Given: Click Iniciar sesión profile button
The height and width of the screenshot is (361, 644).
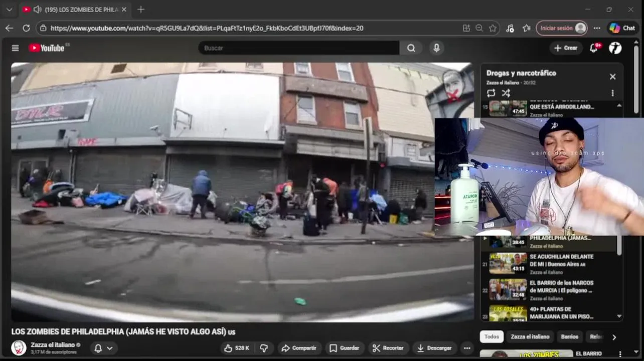Looking at the screenshot, I should tap(562, 28).
